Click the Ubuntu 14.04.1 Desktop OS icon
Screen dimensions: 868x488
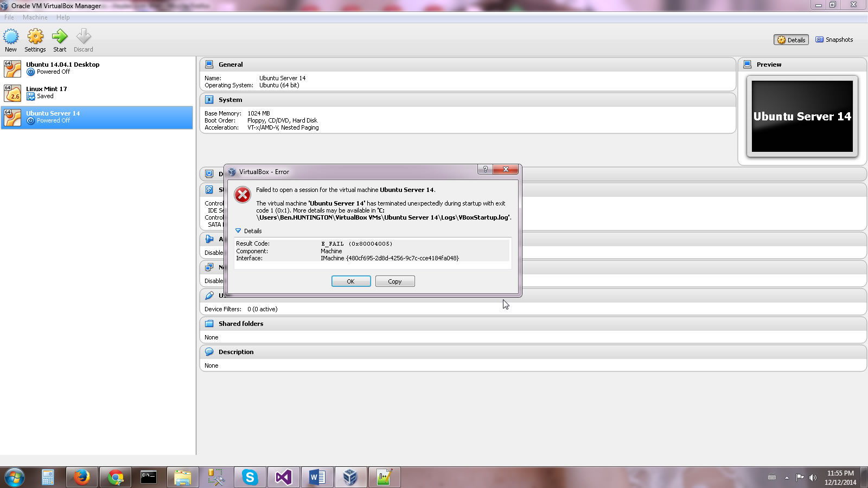point(12,68)
